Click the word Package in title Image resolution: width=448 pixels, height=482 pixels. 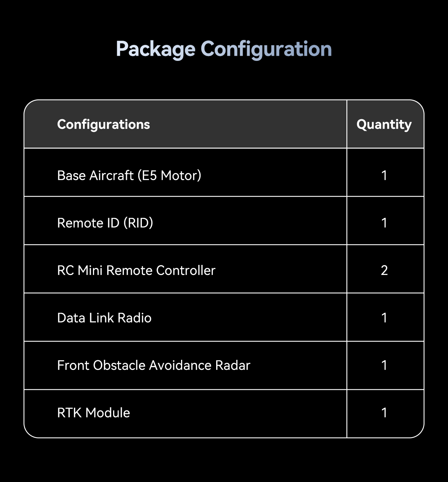pos(156,50)
